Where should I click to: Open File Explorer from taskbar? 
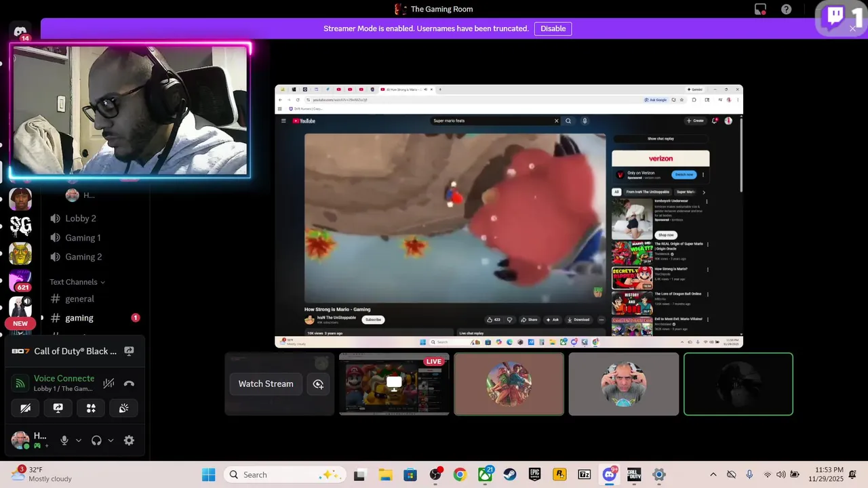pos(385,474)
